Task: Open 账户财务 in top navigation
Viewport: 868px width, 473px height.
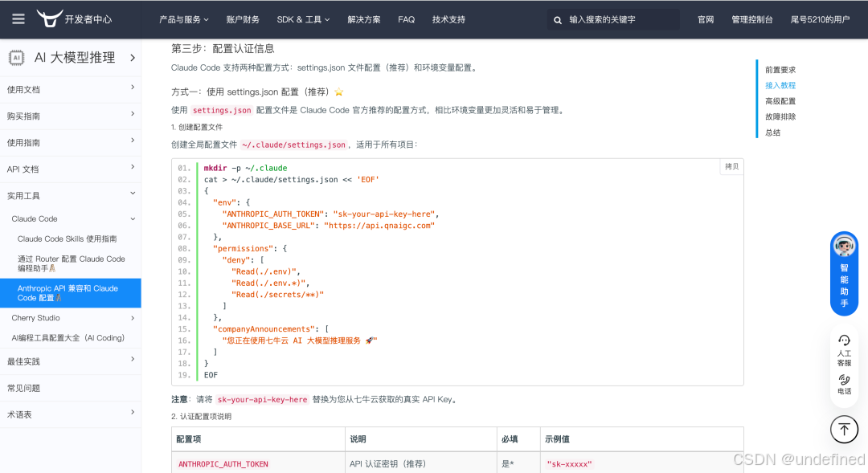Action: [243, 19]
